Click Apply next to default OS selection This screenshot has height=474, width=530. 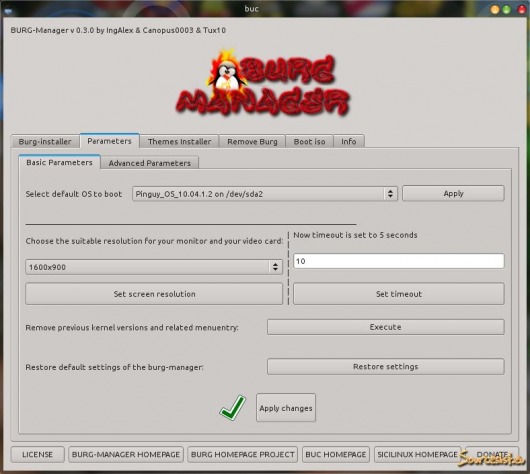453,193
